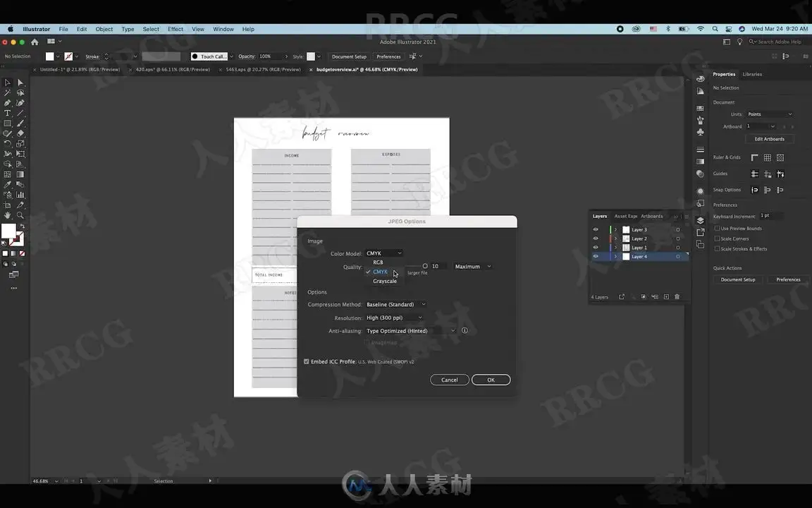Screen dimensions: 812x508
Task: Open the anti-aliasing info icon
Action: click(465, 331)
